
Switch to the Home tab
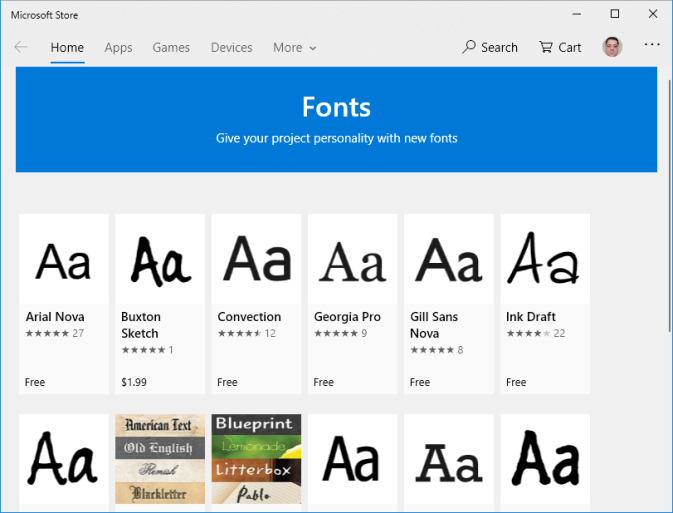pyautogui.click(x=67, y=47)
